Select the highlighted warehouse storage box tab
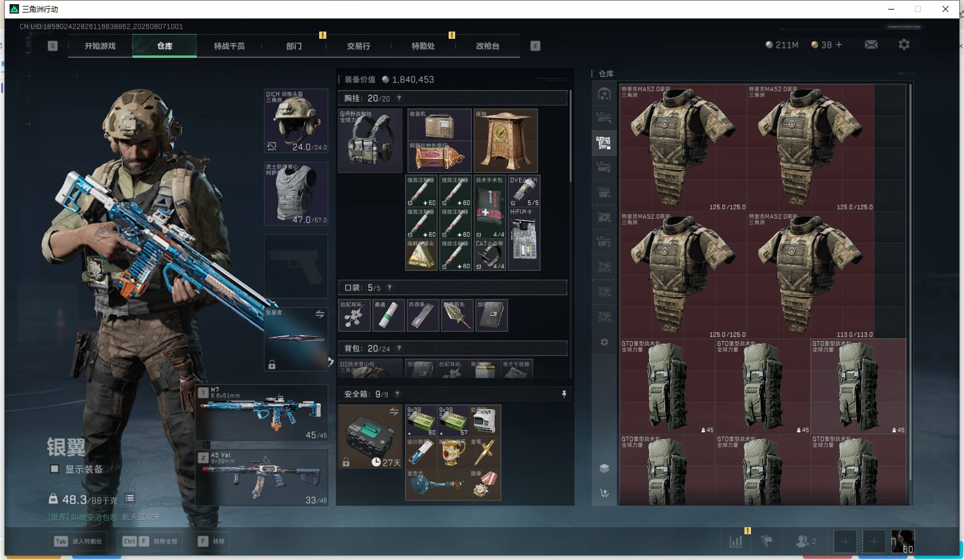The width and height of the screenshot is (964, 560). (x=604, y=142)
